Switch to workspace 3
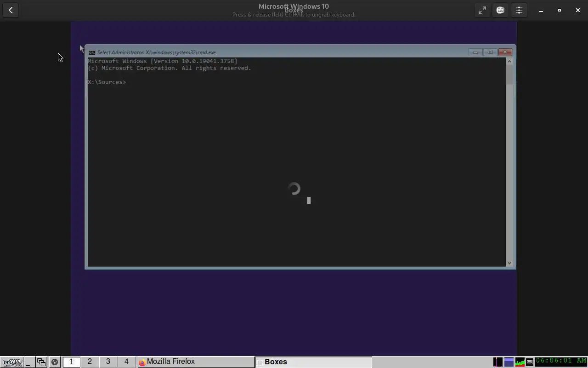Screen dimensions: 588x368 coord(108,362)
